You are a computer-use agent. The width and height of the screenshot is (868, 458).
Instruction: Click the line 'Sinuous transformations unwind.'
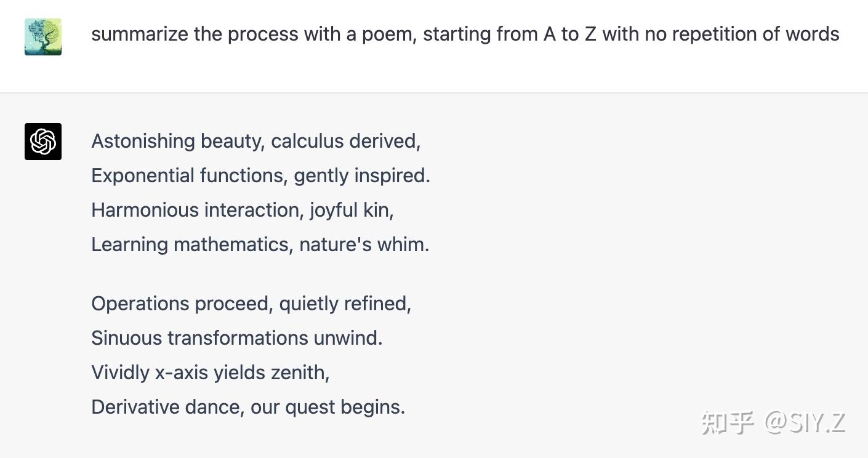tap(237, 339)
